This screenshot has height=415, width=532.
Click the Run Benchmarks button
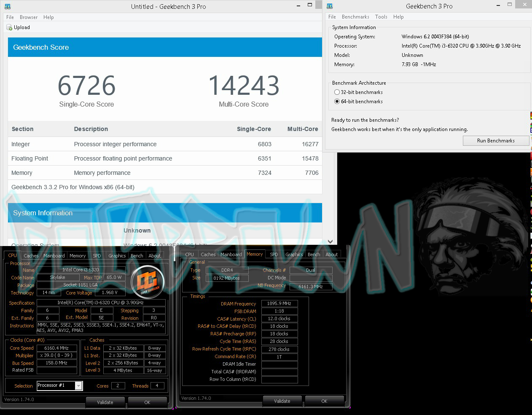point(496,141)
